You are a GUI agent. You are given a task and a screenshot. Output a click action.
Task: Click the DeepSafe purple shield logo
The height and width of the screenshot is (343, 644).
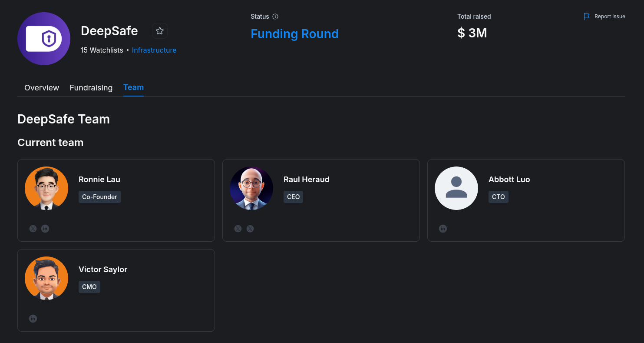click(x=44, y=39)
